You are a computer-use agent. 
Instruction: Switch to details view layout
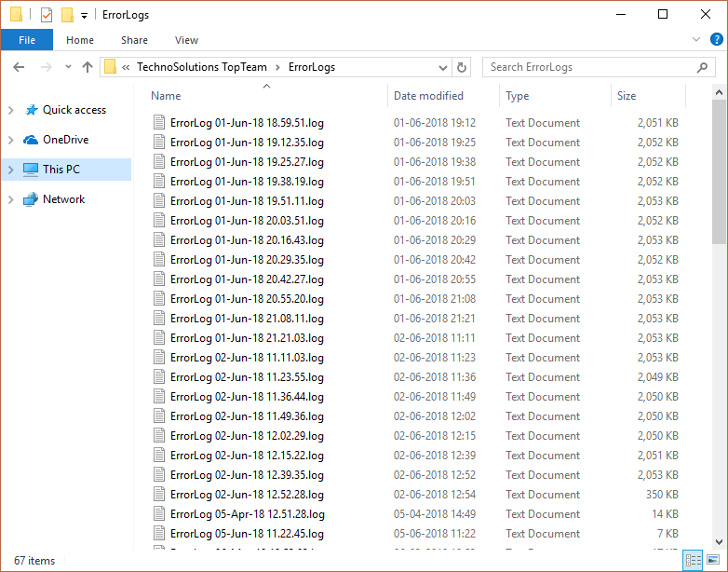694,560
